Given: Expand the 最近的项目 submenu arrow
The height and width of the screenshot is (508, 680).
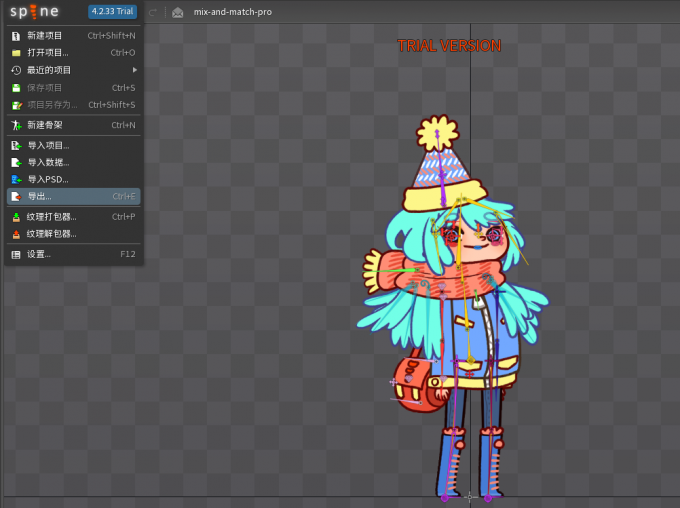Looking at the screenshot, I should coord(135,70).
